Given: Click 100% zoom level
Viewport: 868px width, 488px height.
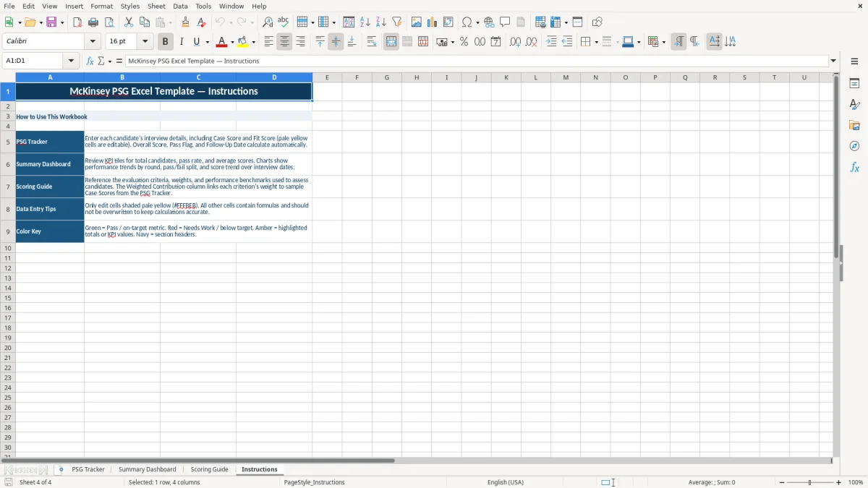Looking at the screenshot, I should [x=856, y=482].
